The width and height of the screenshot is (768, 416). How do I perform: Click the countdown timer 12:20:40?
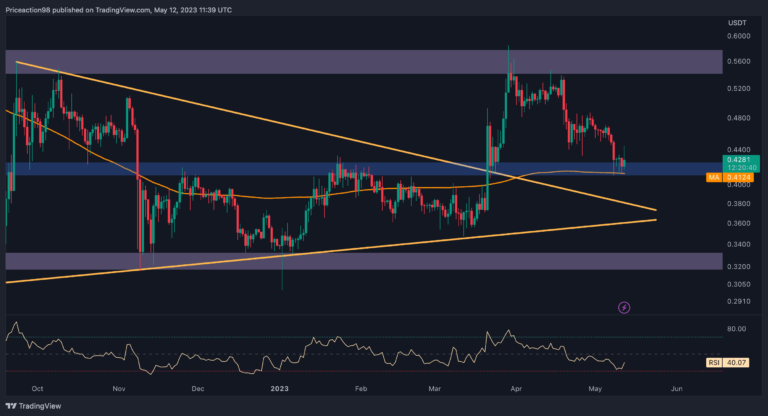[742, 168]
